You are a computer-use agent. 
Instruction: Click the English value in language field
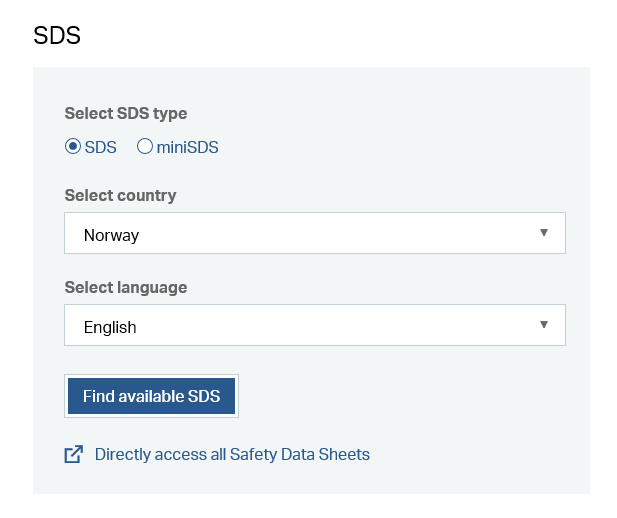point(110,327)
